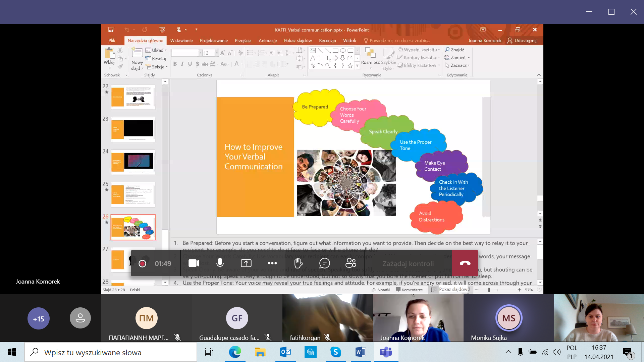
Task: Switch to the Recenzja tab
Action: pyautogui.click(x=327, y=41)
